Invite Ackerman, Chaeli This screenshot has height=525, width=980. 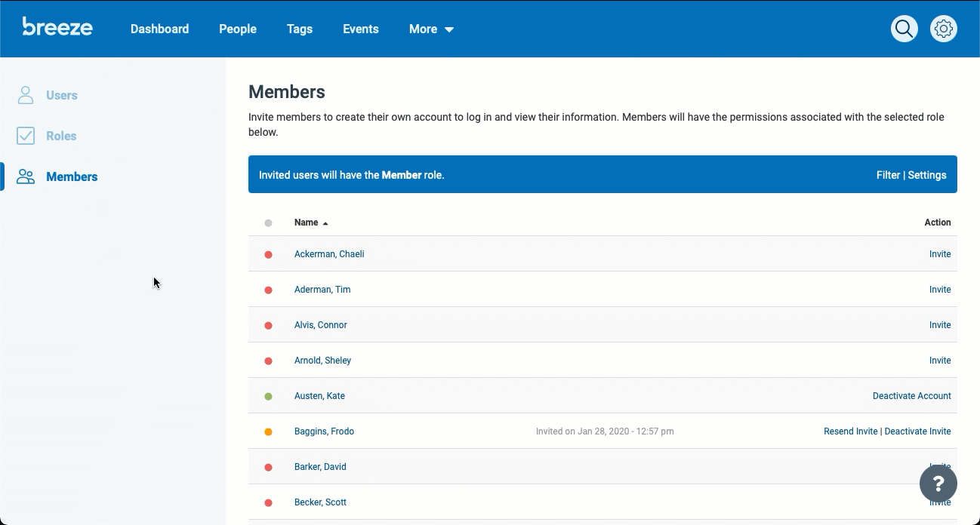(x=940, y=254)
